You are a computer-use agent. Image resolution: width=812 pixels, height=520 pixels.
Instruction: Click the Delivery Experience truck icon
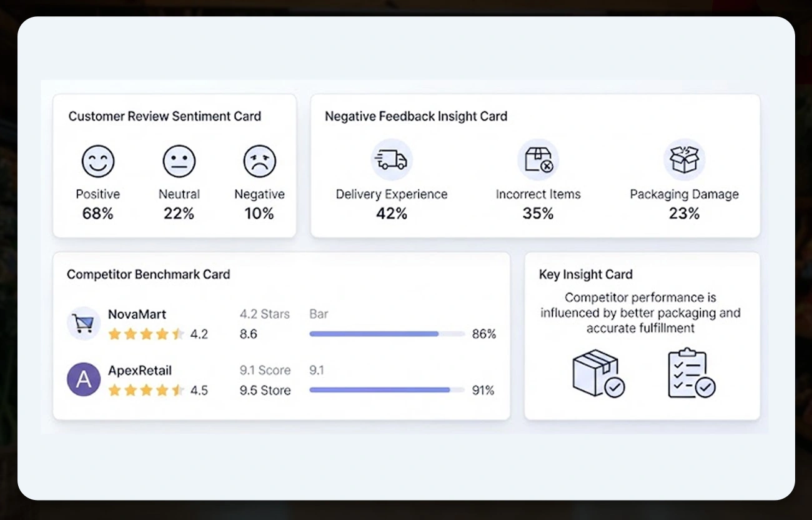(392, 159)
